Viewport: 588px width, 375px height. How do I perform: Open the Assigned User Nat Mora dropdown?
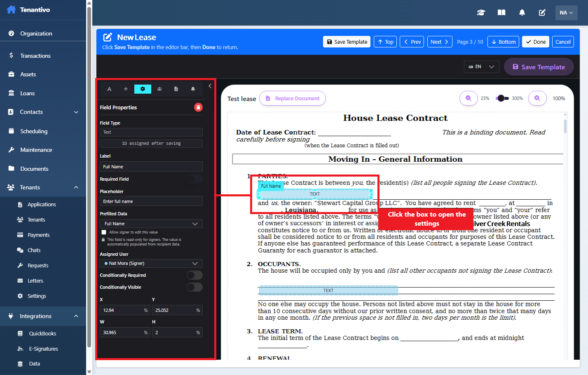pyautogui.click(x=151, y=263)
